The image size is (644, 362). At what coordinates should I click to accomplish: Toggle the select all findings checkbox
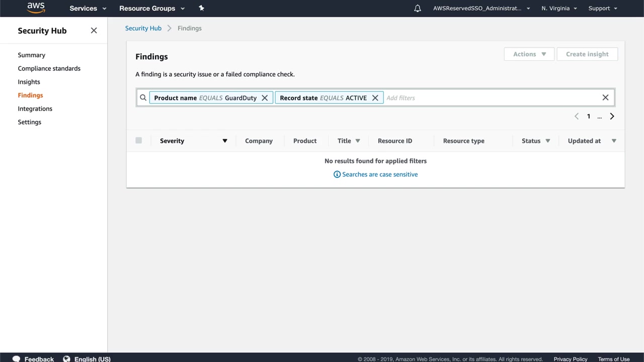coord(139,141)
